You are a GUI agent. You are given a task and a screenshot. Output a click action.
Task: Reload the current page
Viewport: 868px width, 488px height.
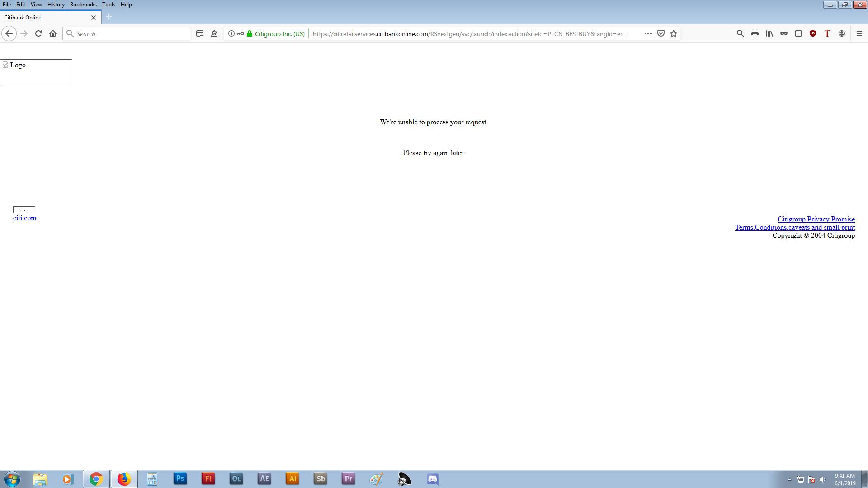pyautogui.click(x=38, y=33)
